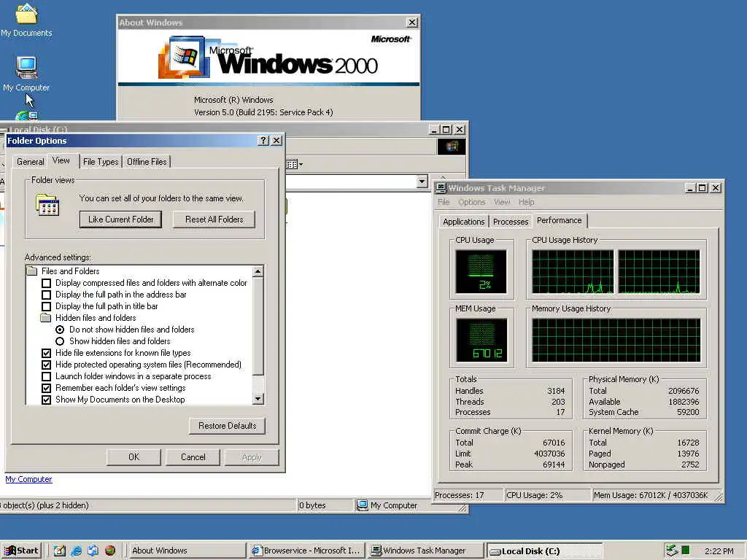Click Advanced settings scroll down arrow

click(x=258, y=399)
